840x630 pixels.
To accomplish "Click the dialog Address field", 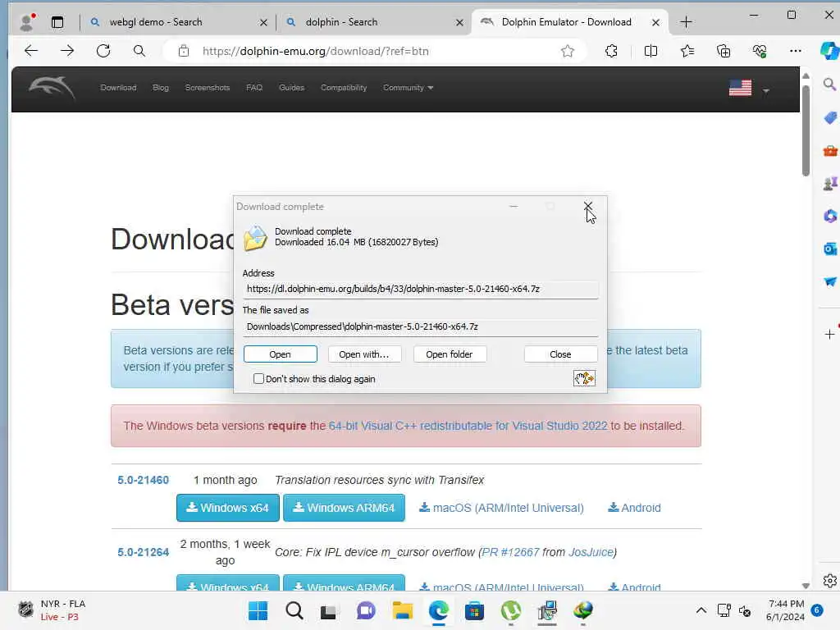I will point(421,290).
